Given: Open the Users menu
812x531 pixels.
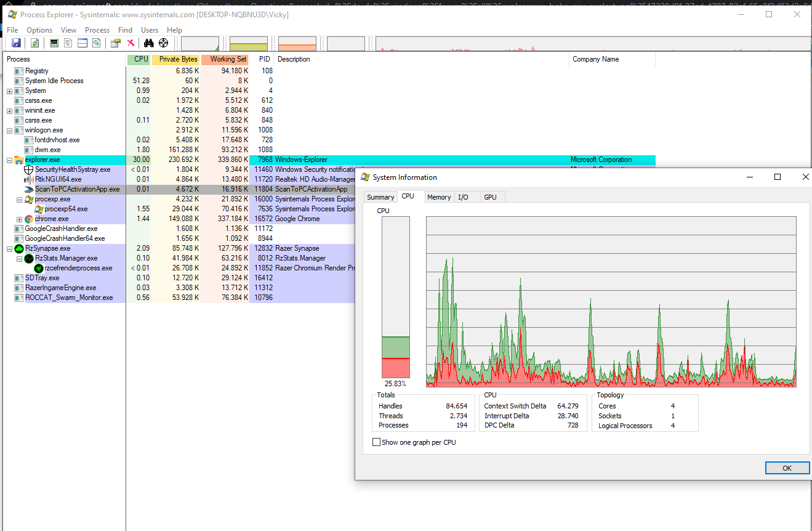Looking at the screenshot, I should [x=150, y=30].
